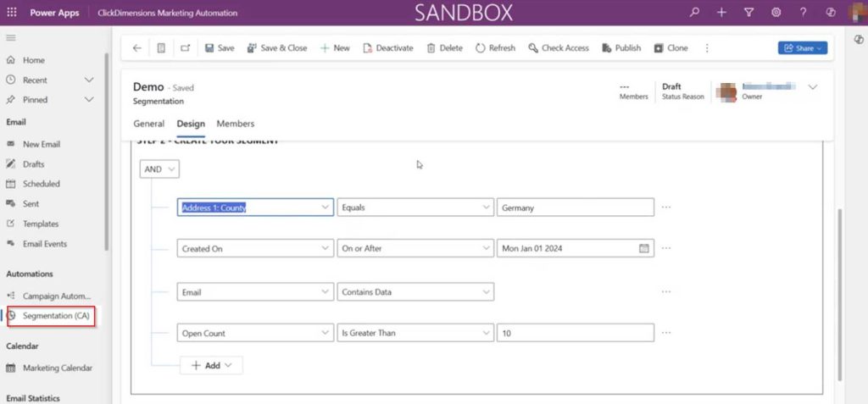Click Save & Close command
The height and width of the screenshot is (404, 868).
coord(277,48)
